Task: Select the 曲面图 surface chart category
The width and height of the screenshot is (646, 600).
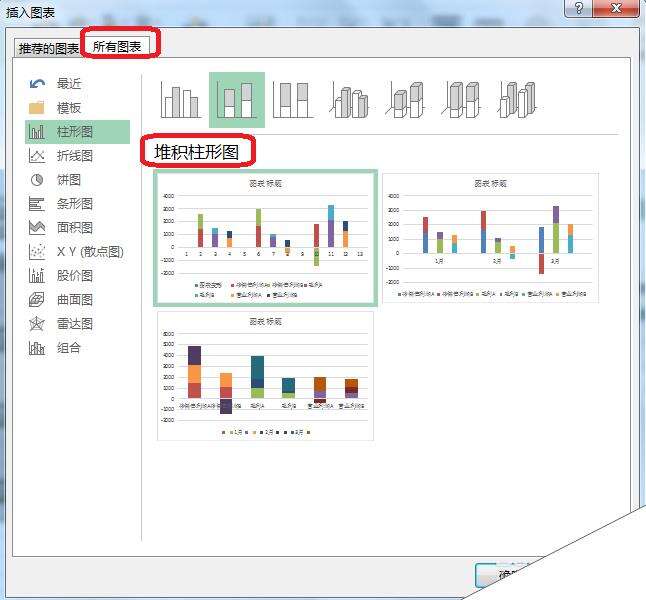Action: (77, 300)
